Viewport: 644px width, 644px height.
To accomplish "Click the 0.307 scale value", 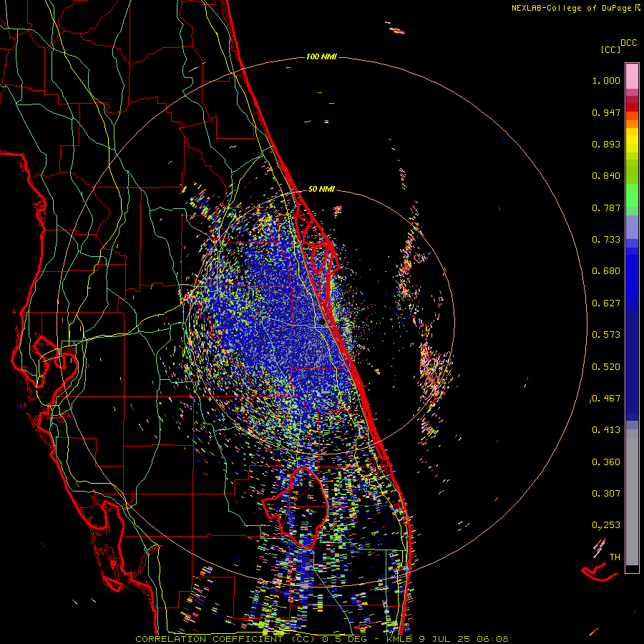I will pyautogui.click(x=606, y=494).
